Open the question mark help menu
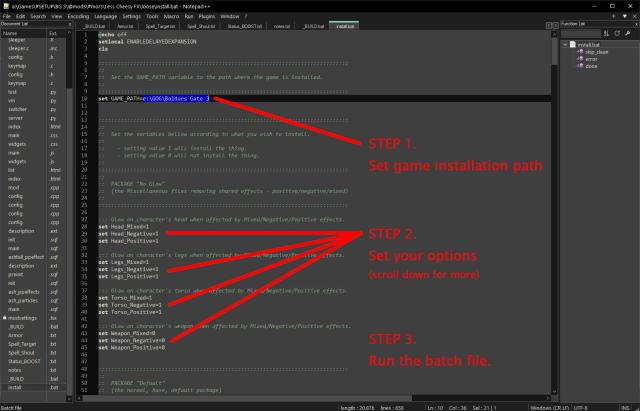Screen dimensions: 640x411 point(246,16)
